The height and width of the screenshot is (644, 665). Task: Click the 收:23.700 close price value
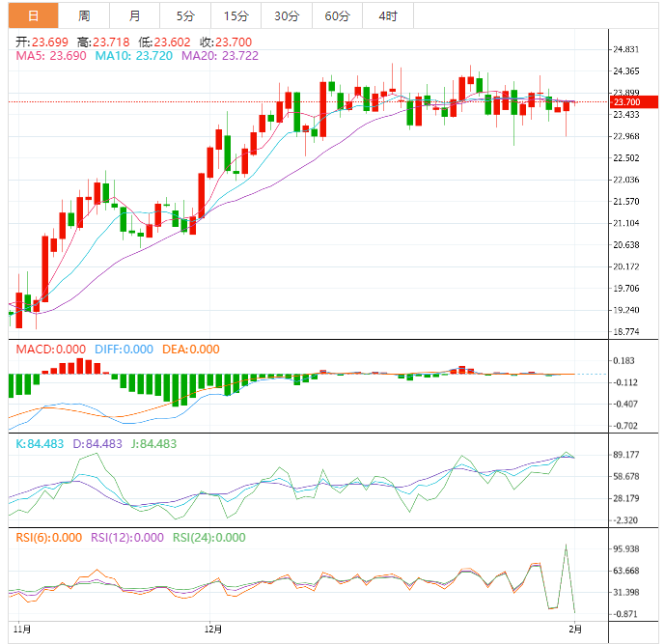pyautogui.click(x=226, y=42)
